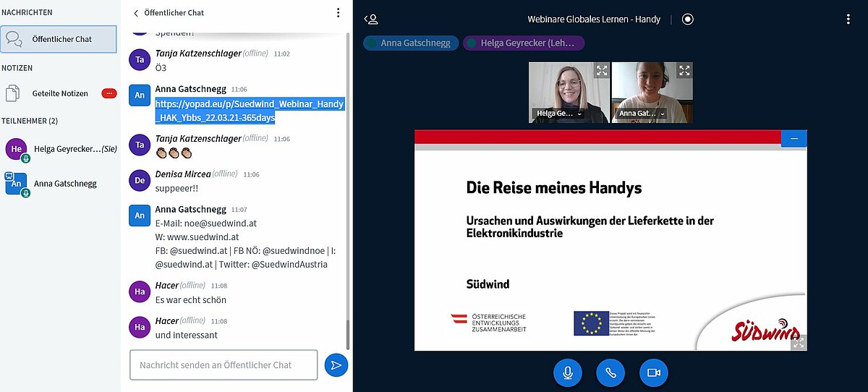Leave audio with the phone button
The width and height of the screenshot is (868, 392).
[610, 372]
